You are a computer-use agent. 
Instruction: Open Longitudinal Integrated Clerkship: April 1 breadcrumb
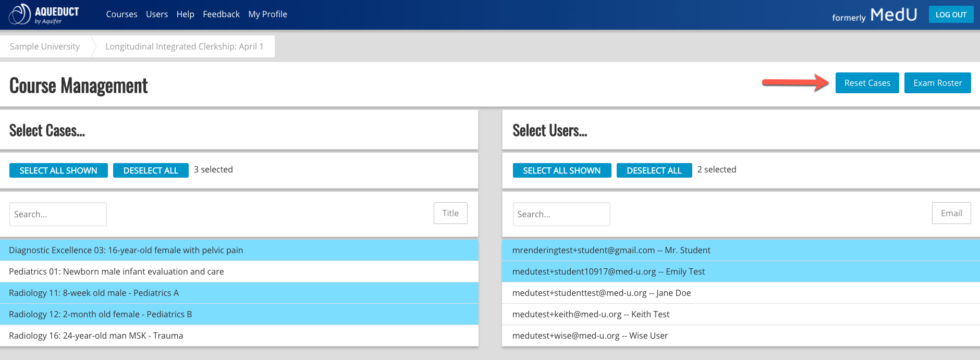pos(184,46)
